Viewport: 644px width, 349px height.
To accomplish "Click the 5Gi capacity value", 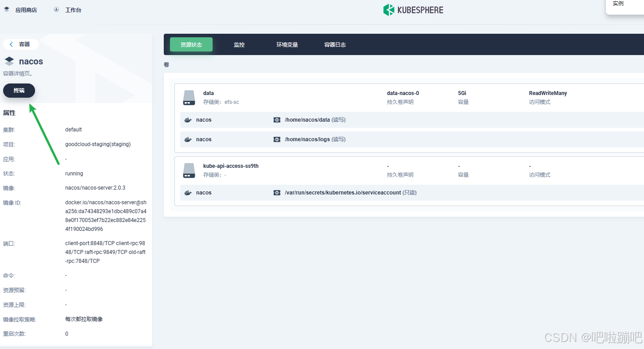I will 462,93.
